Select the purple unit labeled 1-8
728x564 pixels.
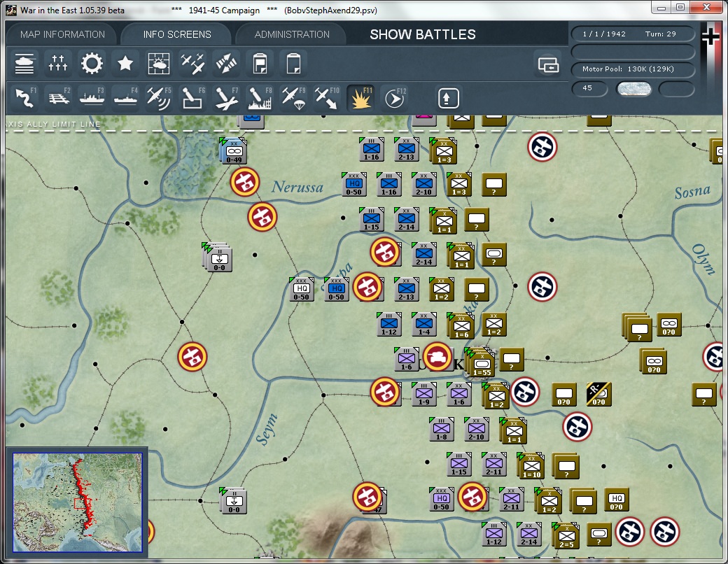coord(441,429)
